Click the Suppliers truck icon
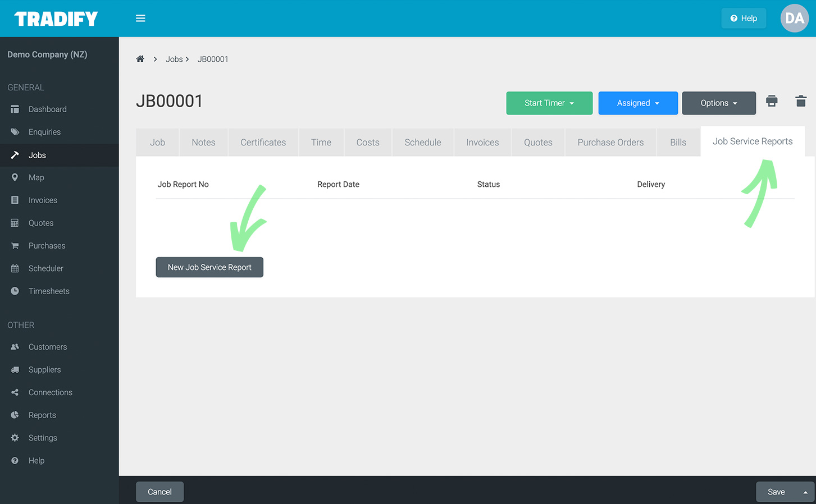The width and height of the screenshot is (816, 504). click(x=15, y=370)
